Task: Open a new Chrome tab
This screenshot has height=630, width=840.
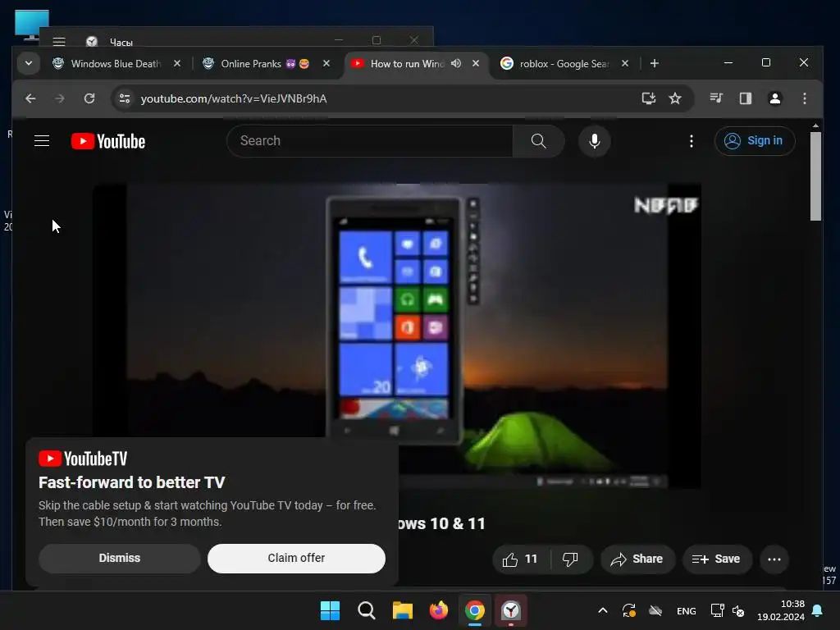Action: [654, 63]
